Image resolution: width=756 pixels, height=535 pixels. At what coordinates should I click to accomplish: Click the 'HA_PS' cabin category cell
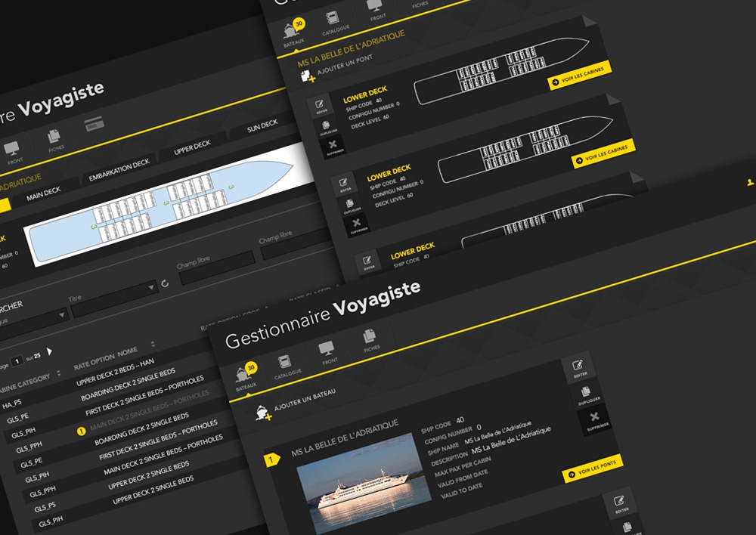11,404
